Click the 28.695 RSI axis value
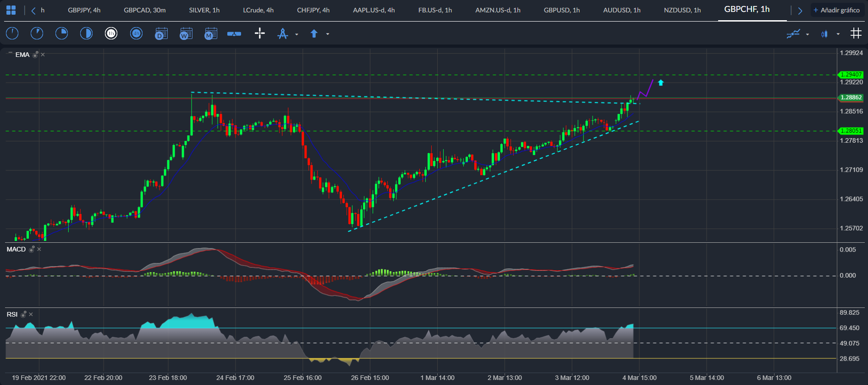The height and width of the screenshot is (385, 868). [850, 358]
